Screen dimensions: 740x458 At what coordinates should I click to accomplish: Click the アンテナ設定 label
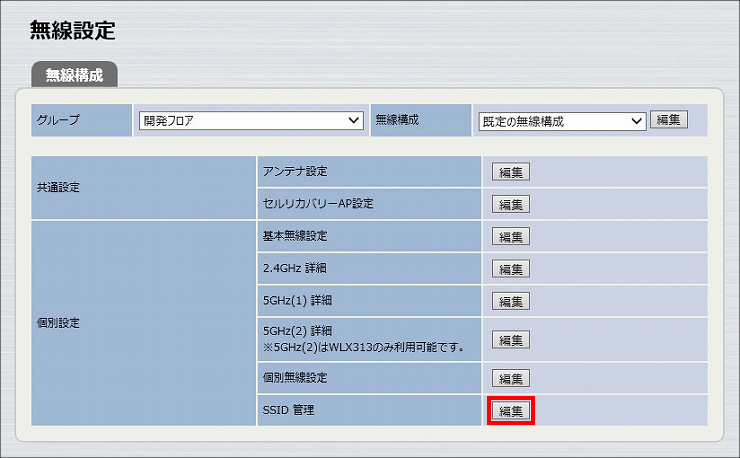pos(295,171)
